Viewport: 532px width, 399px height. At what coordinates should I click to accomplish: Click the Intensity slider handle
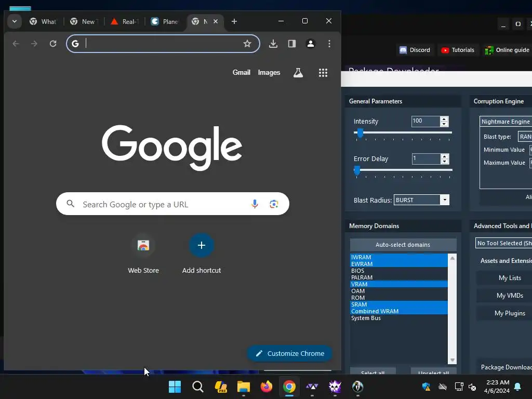tap(360, 133)
